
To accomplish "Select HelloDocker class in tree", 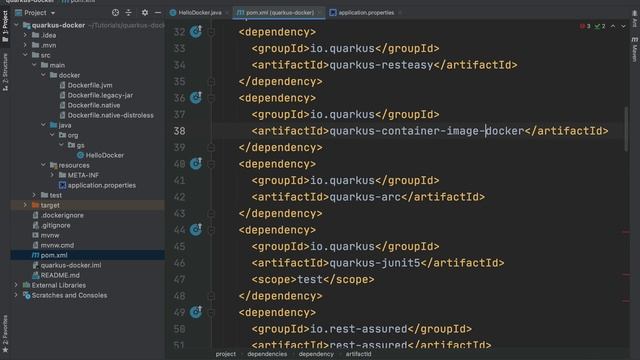I will pos(104,155).
